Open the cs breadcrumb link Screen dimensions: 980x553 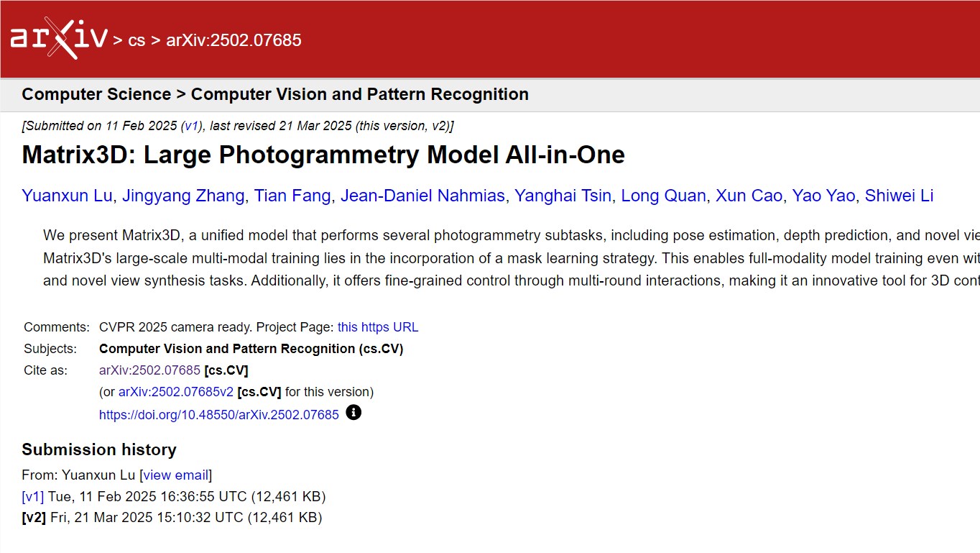137,40
